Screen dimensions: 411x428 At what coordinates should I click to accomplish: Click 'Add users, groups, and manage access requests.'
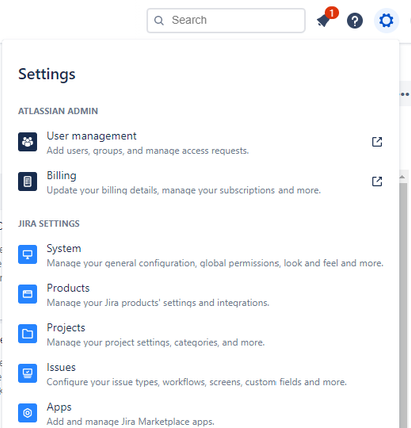point(148,151)
